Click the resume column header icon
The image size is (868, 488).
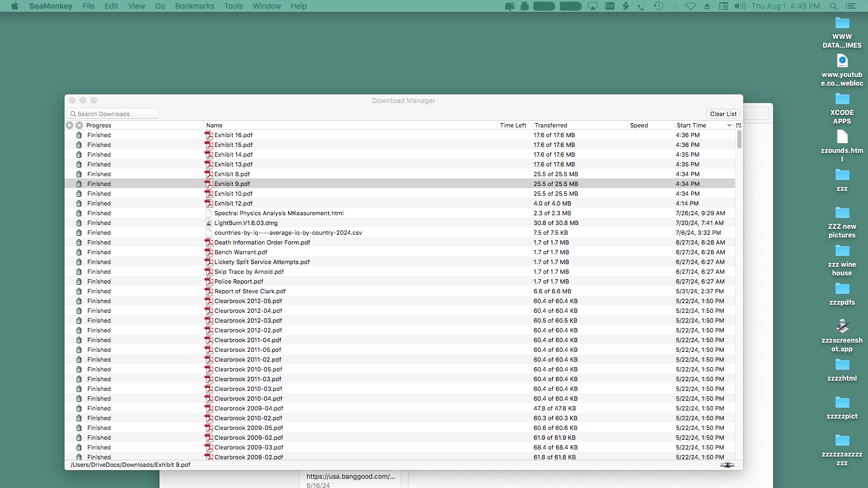click(x=69, y=125)
